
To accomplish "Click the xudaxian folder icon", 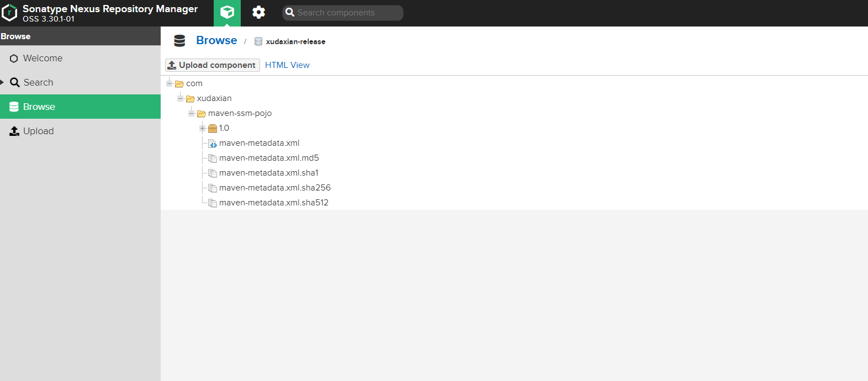I will coord(190,99).
